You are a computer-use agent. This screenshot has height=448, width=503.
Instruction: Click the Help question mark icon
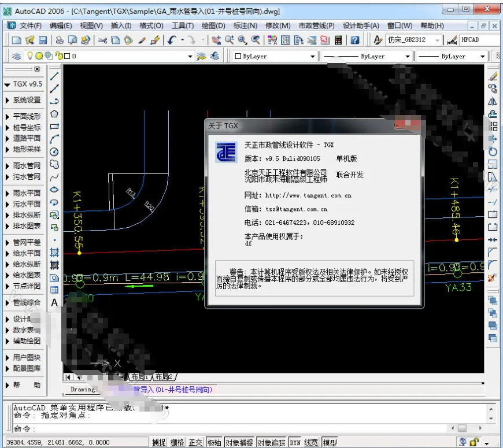tap(354, 40)
